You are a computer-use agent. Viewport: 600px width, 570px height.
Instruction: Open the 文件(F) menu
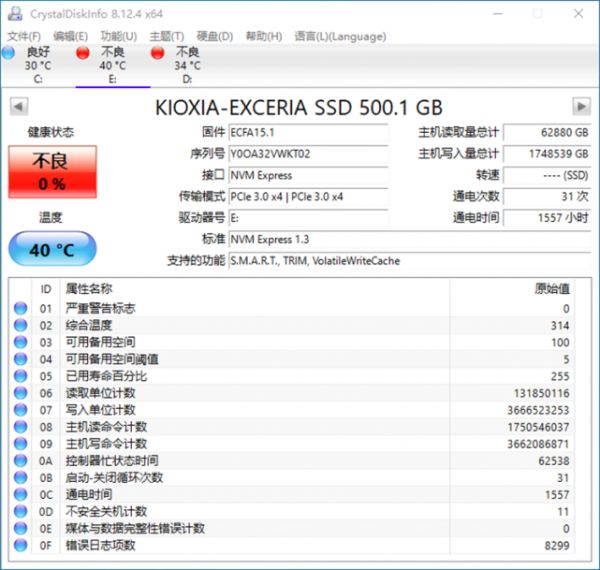24,36
